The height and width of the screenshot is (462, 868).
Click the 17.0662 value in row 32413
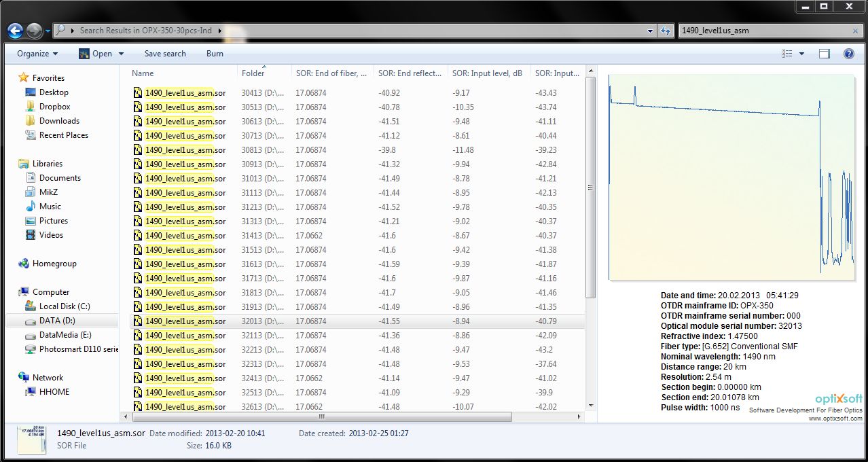pos(309,378)
